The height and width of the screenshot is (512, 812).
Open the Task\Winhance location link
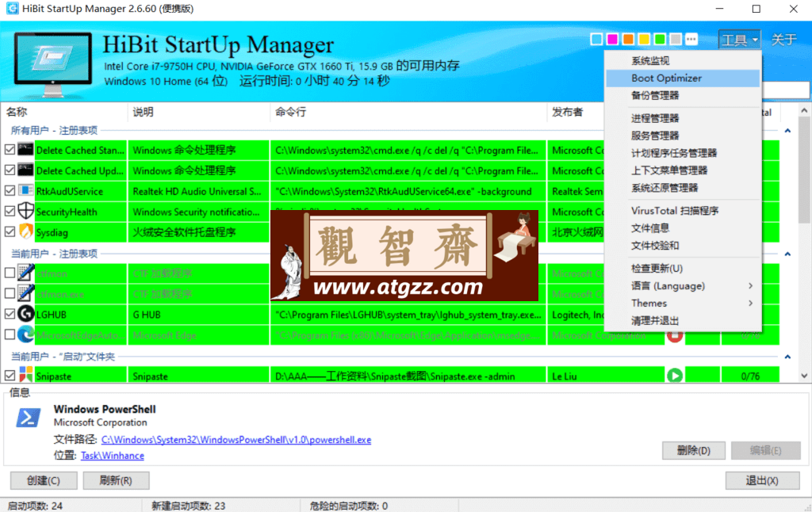113,456
